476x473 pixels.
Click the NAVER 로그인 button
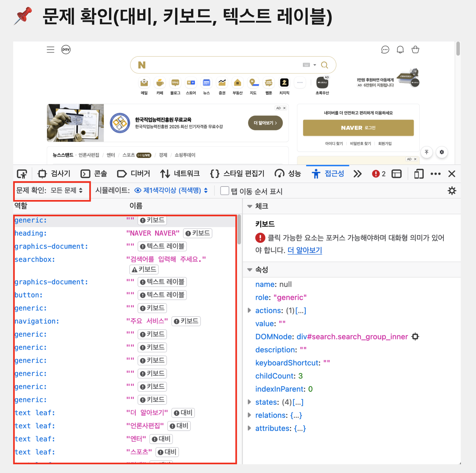[358, 128]
